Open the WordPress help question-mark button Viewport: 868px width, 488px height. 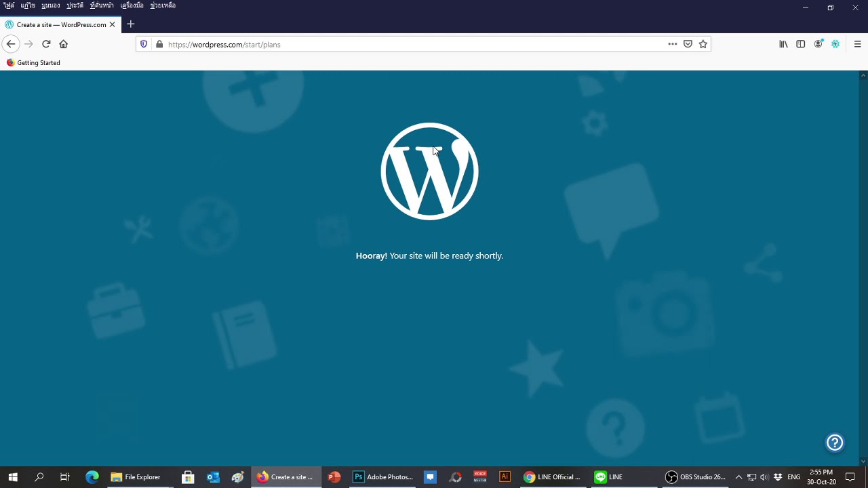point(835,443)
